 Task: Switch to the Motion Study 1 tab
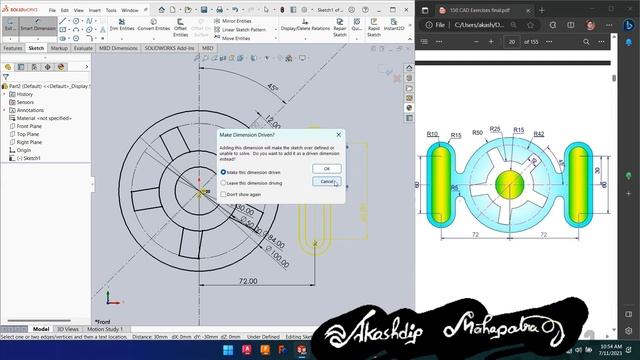pos(104,329)
